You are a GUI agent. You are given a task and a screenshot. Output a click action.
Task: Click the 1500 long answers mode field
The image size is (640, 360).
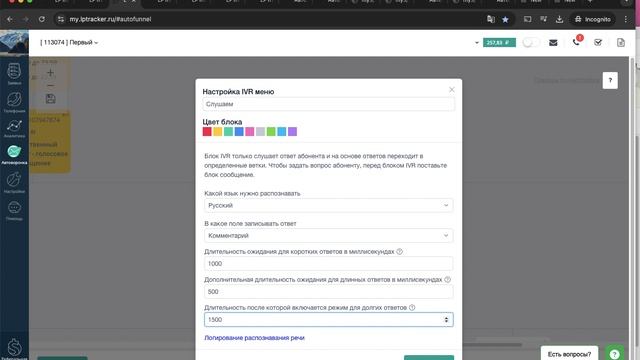pos(329,320)
